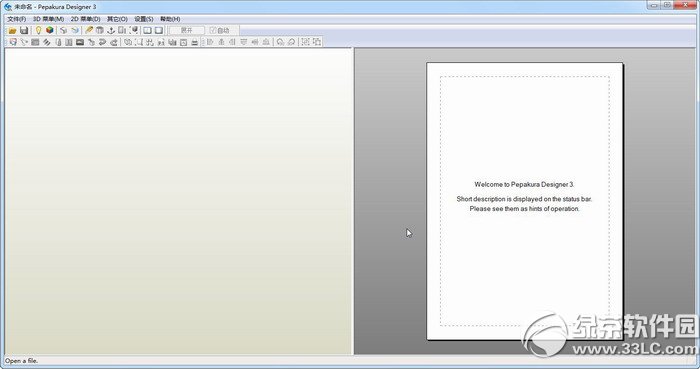
Task: Click the dark picture icon in second toolbar
Action: (x=80, y=42)
